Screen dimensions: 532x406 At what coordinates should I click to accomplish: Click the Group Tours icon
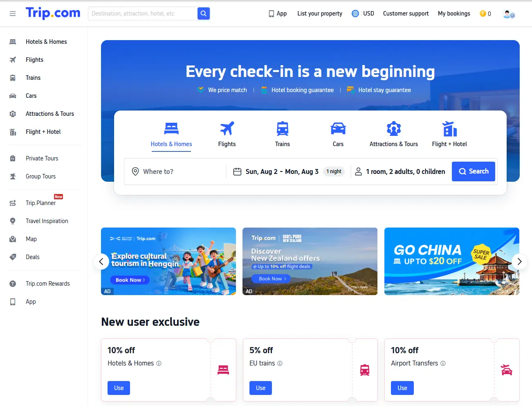click(x=13, y=176)
